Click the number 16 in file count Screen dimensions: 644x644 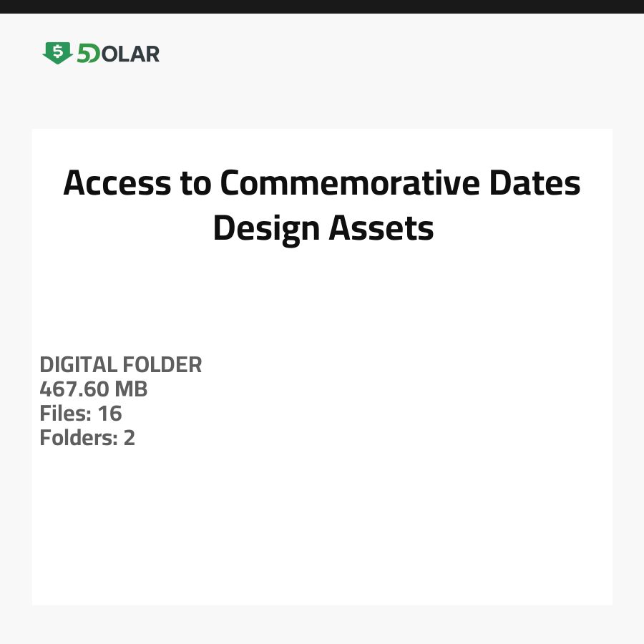pyautogui.click(x=110, y=414)
